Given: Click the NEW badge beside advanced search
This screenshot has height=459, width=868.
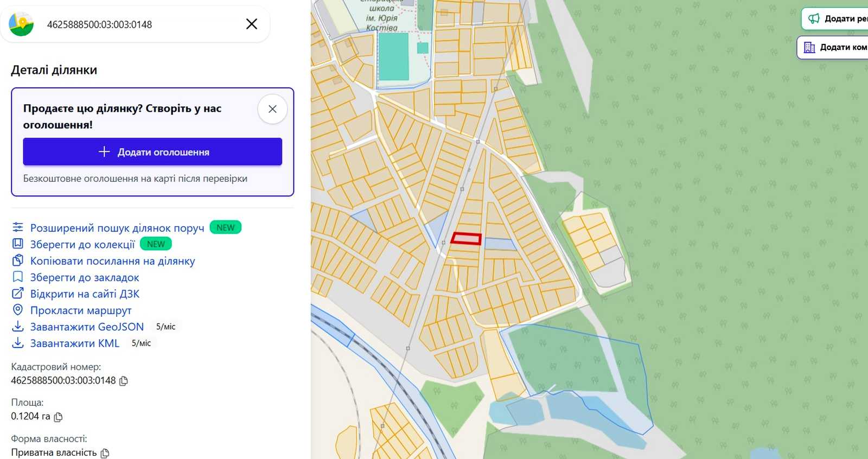Looking at the screenshot, I should coord(226,227).
